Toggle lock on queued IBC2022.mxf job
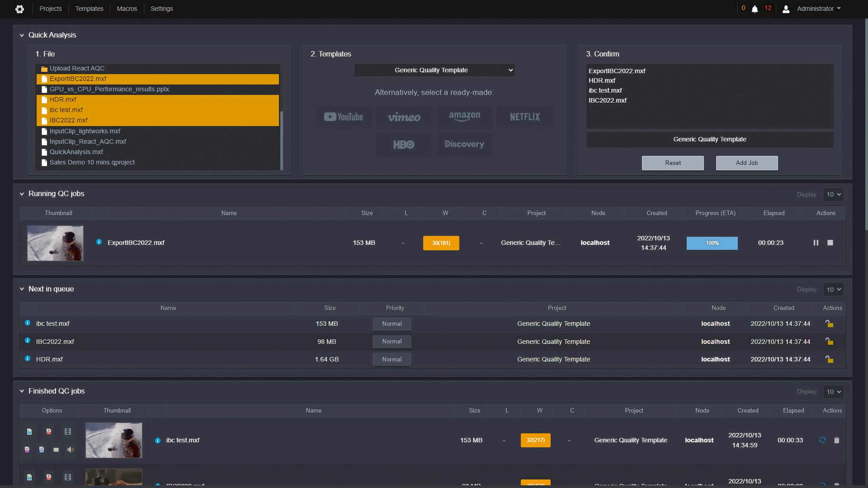868x488 pixels. pyautogui.click(x=829, y=341)
